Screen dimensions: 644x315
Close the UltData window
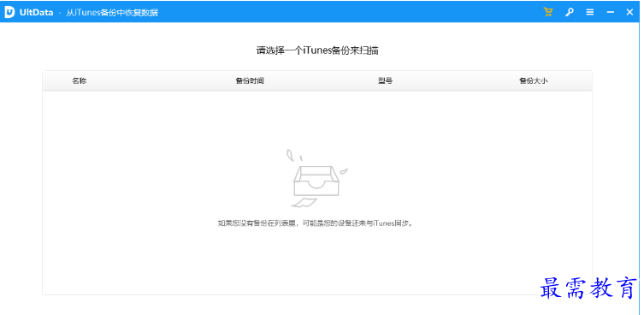click(629, 12)
